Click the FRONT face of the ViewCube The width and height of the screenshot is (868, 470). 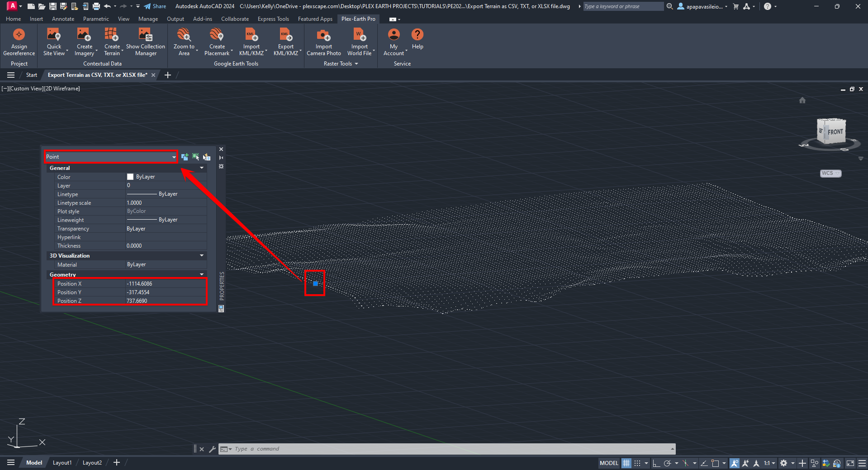[835, 132]
